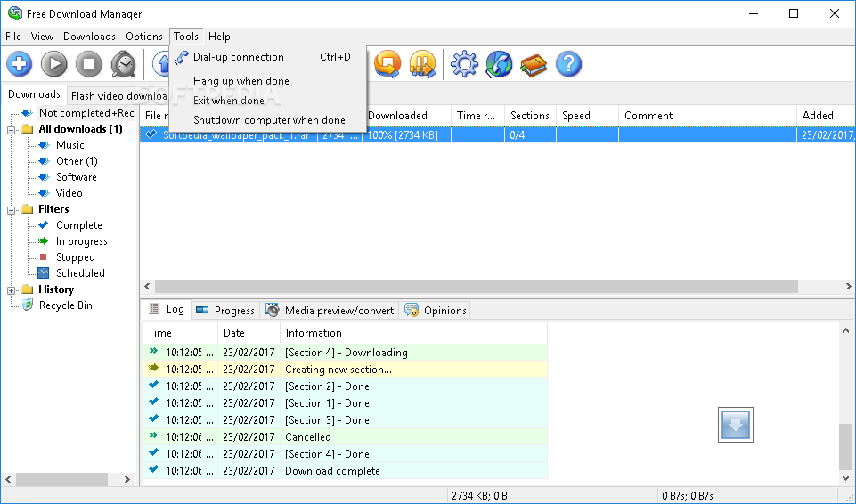Select Software category in tree
The height and width of the screenshot is (504, 856).
[x=77, y=177]
